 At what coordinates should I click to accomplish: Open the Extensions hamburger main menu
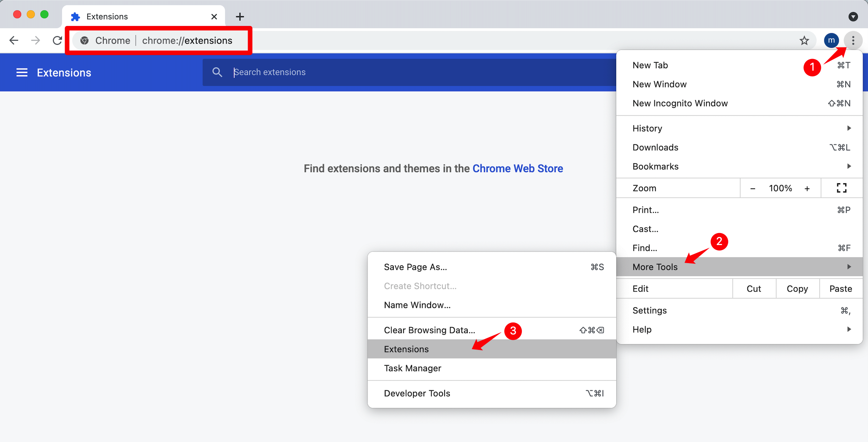click(x=22, y=73)
